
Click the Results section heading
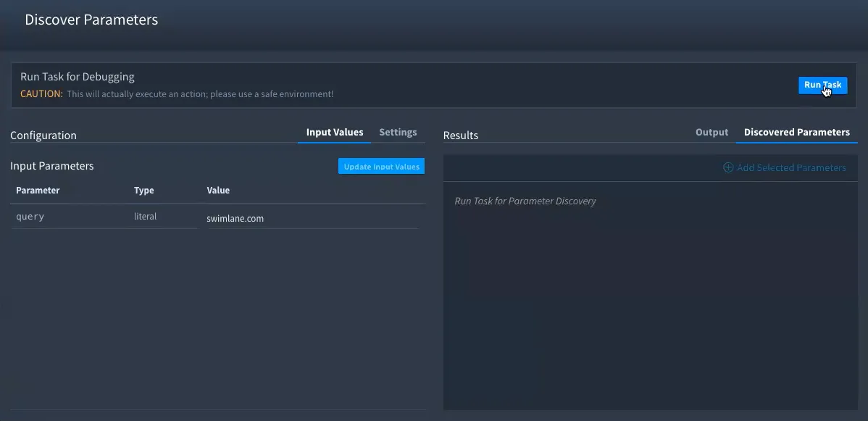461,136
